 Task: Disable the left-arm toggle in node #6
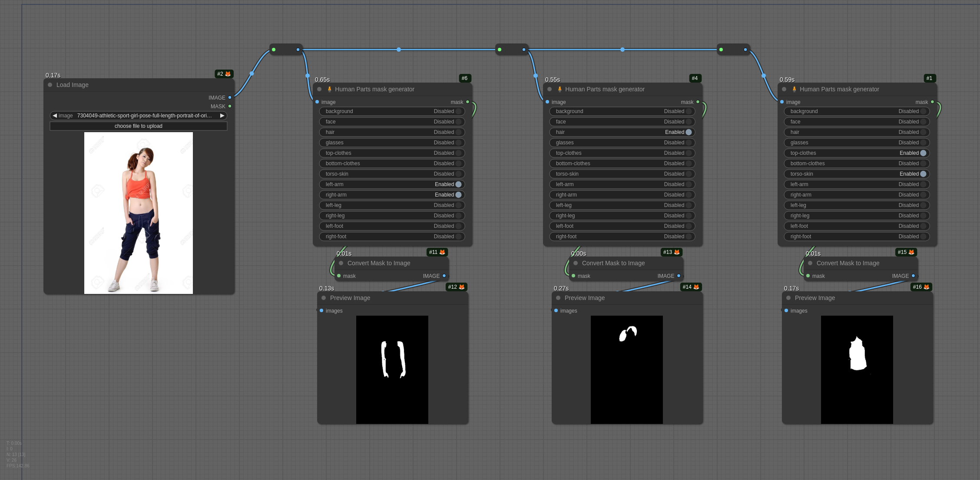[458, 184]
